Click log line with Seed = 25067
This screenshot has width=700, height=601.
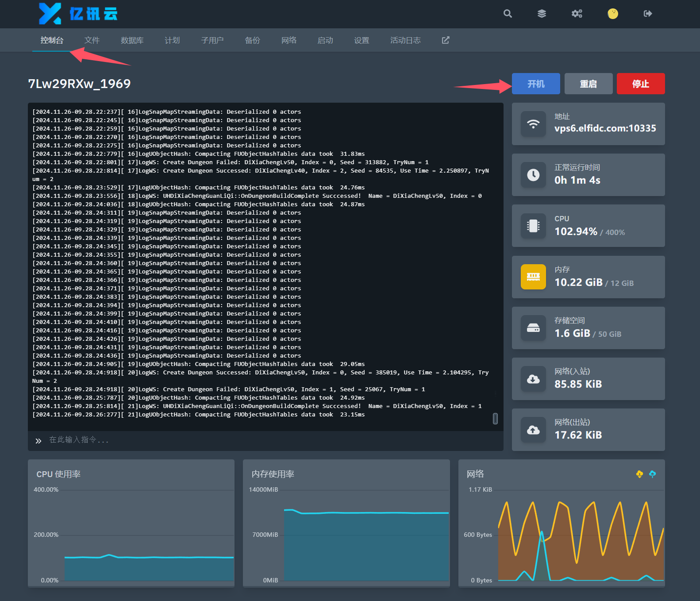point(228,389)
